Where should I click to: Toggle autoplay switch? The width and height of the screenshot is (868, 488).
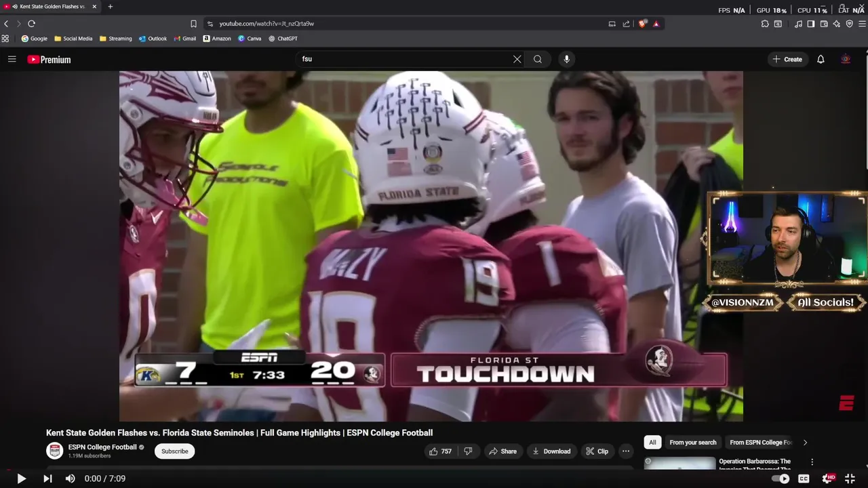[781, 479]
